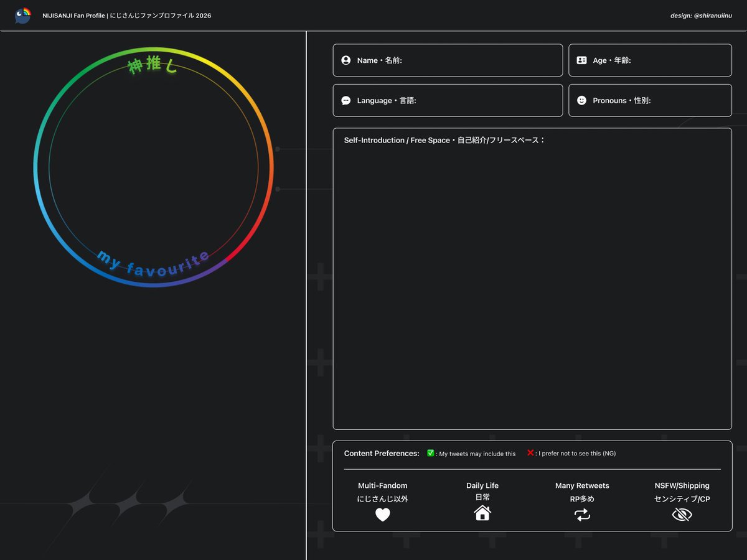Click the NSFW/Shipping label
The width and height of the screenshot is (747, 560).
[x=682, y=485]
